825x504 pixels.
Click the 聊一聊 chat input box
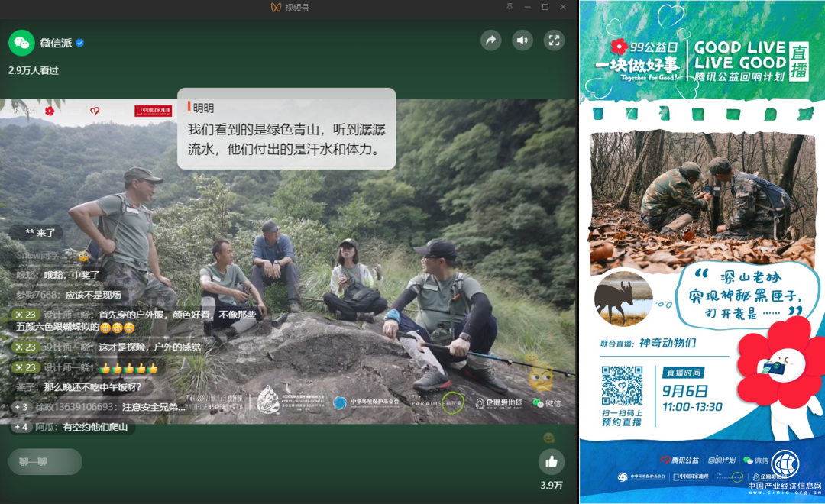coord(45,462)
